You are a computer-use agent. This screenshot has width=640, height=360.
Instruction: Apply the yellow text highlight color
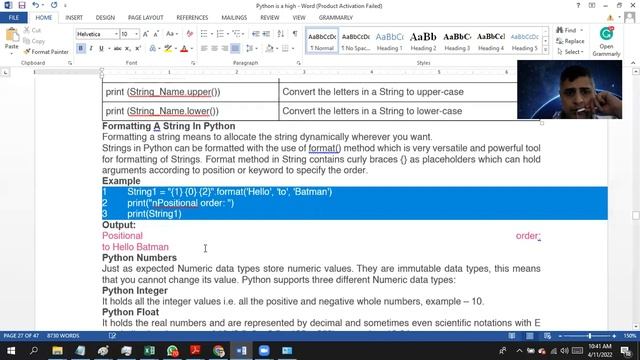[168, 49]
